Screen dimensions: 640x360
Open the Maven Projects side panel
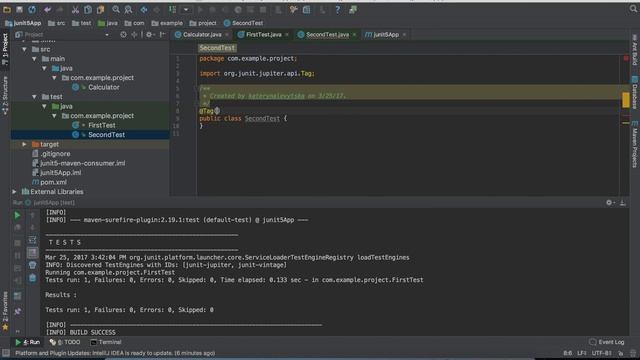point(635,144)
